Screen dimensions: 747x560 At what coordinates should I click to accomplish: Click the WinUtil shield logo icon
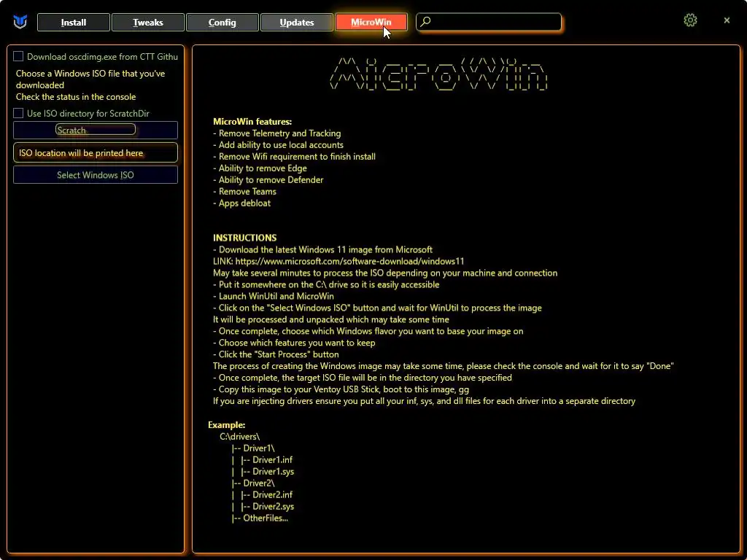[x=20, y=22]
